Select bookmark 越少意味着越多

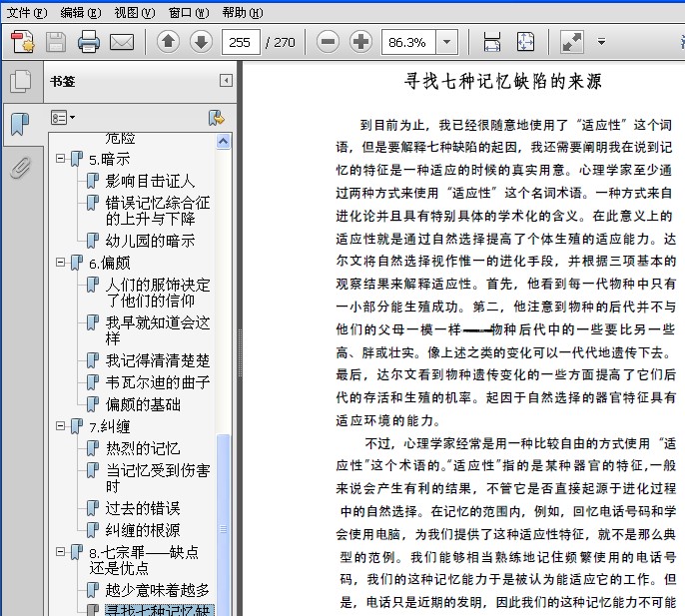click(x=158, y=590)
